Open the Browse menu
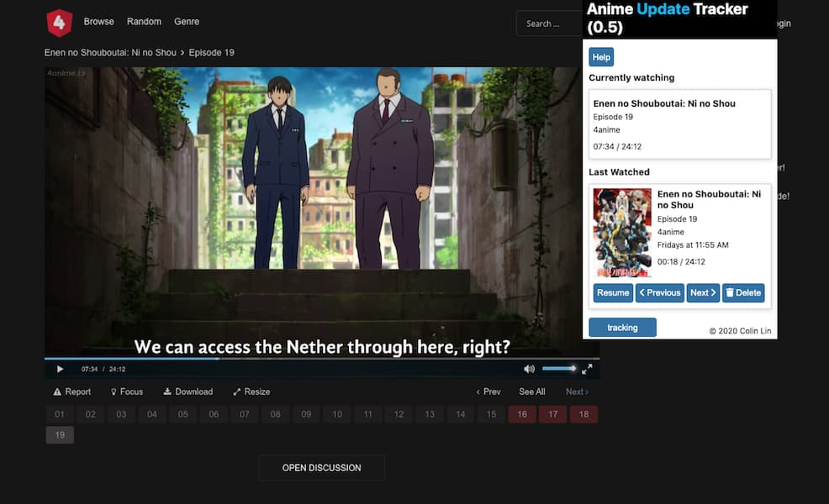This screenshot has height=504, width=829. tap(99, 22)
